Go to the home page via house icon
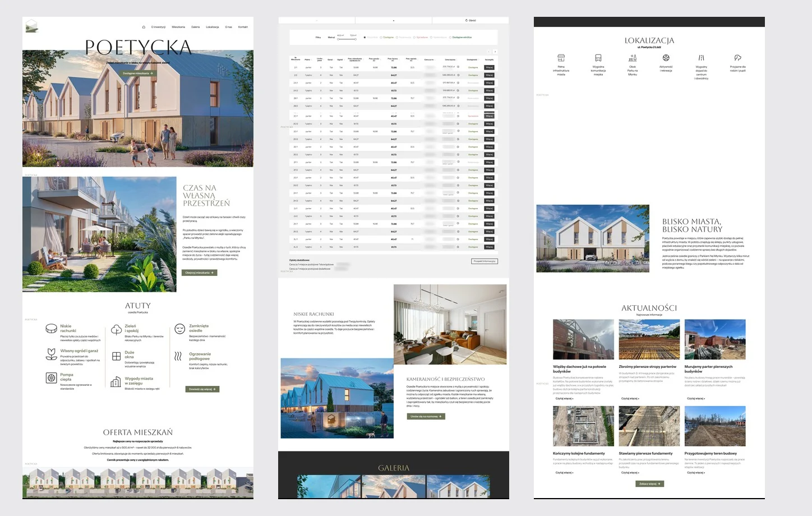 click(x=144, y=27)
